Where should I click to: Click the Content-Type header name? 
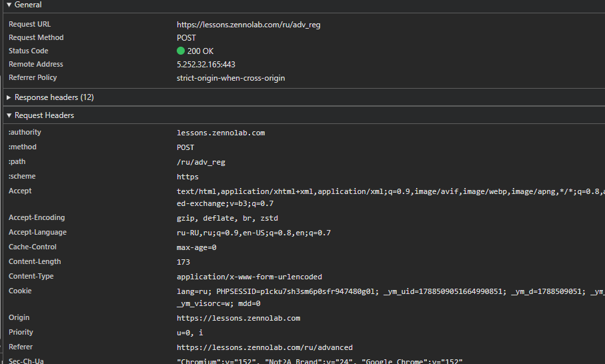tap(31, 276)
